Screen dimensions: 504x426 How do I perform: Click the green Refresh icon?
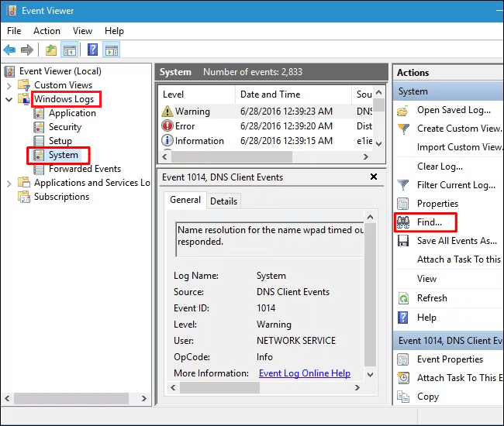403,298
